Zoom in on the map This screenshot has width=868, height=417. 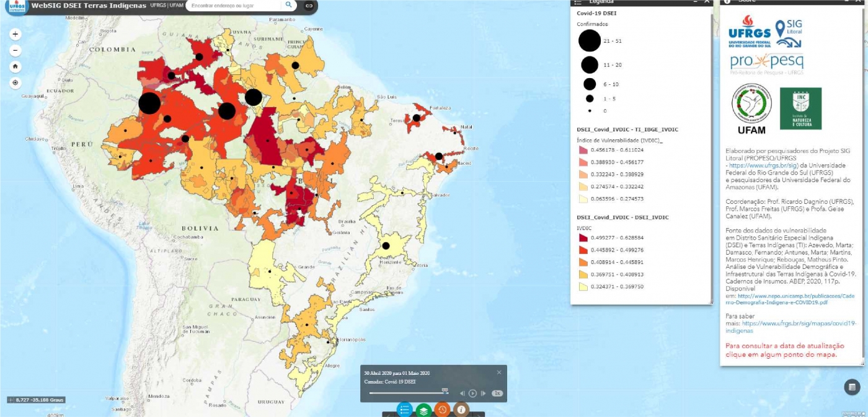pyautogui.click(x=15, y=34)
